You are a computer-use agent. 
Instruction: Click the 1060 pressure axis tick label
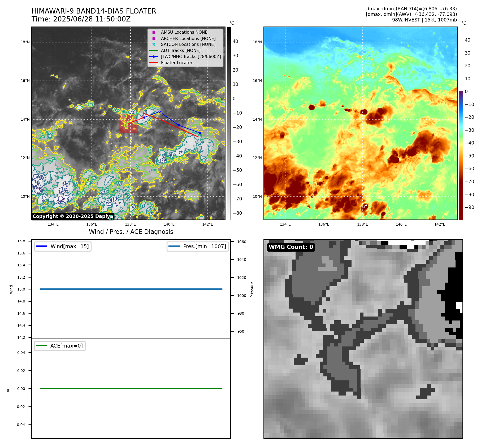242,242
